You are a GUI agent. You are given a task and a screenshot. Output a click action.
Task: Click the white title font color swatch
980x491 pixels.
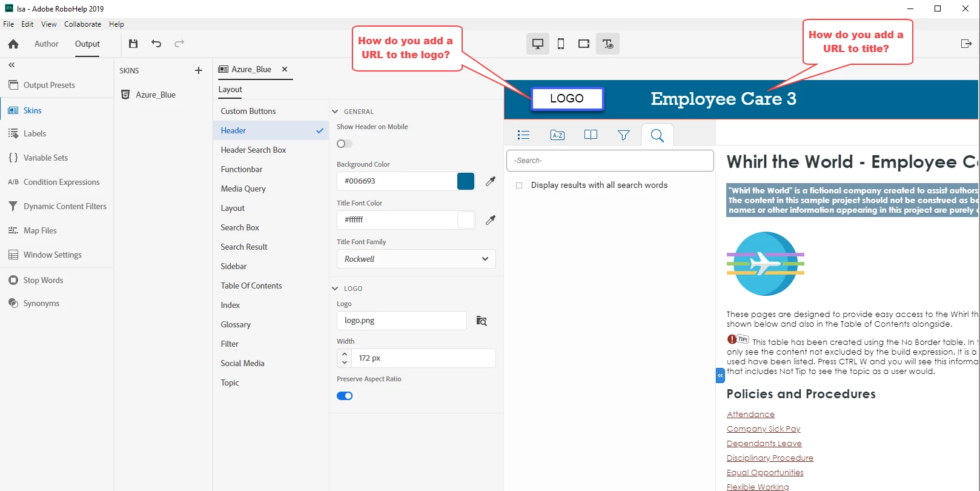click(466, 220)
